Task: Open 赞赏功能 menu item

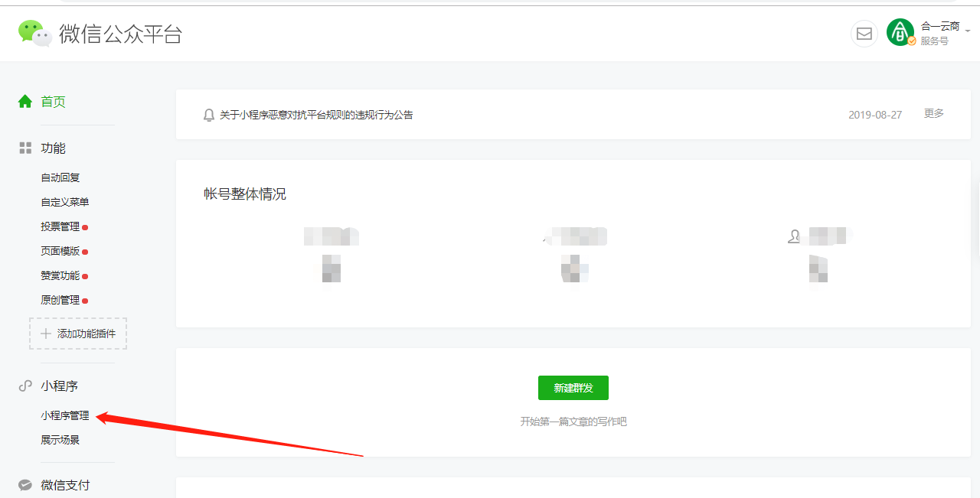Action: pos(60,275)
